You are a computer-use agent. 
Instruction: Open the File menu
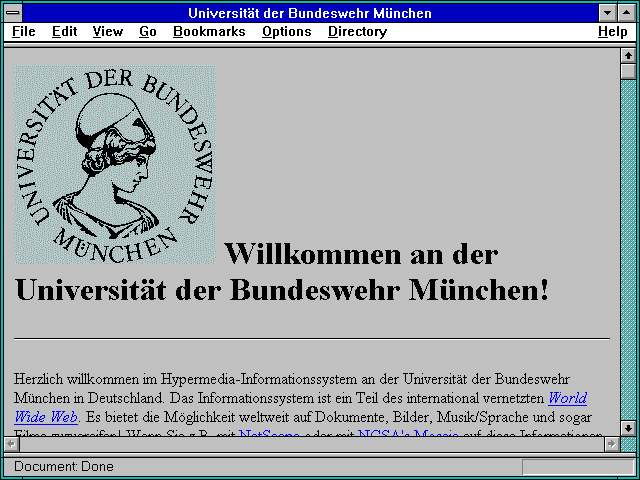click(24, 31)
